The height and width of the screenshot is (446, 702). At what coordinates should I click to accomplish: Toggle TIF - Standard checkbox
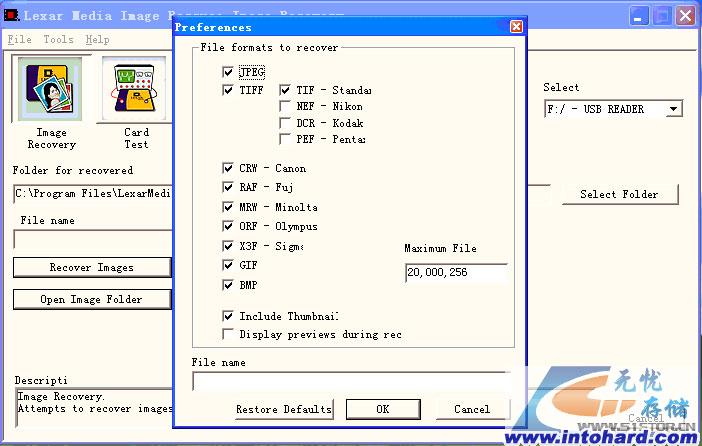pyautogui.click(x=285, y=90)
